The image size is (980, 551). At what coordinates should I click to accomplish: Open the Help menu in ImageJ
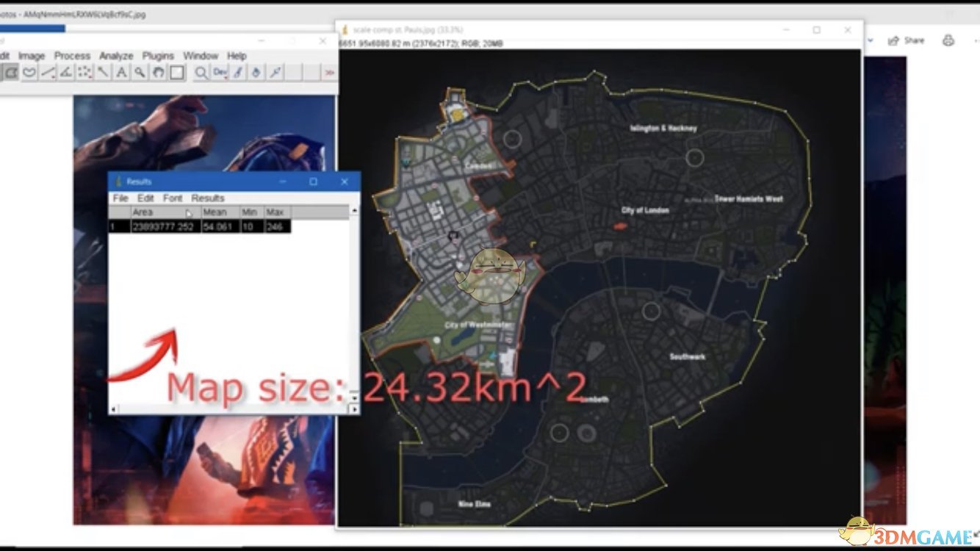pyautogui.click(x=237, y=56)
